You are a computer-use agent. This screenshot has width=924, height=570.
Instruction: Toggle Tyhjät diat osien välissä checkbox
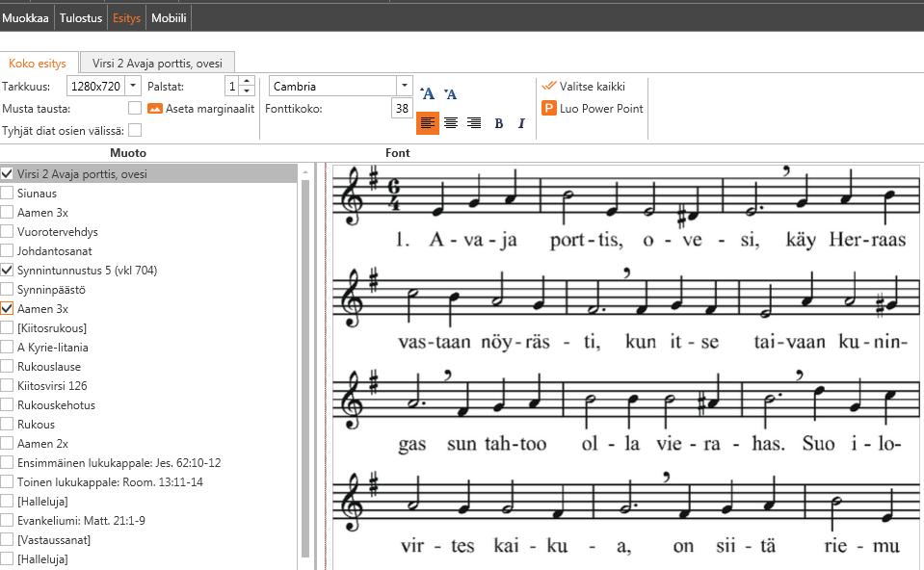tap(135, 130)
